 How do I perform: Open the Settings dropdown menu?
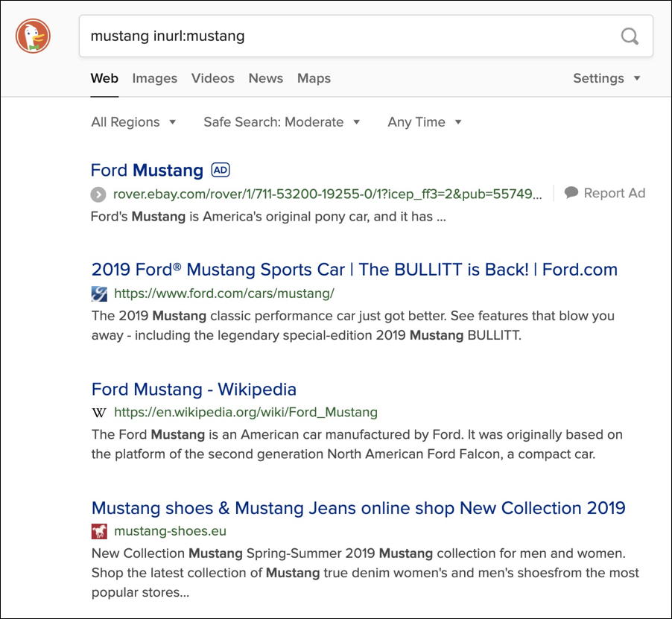[607, 78]
